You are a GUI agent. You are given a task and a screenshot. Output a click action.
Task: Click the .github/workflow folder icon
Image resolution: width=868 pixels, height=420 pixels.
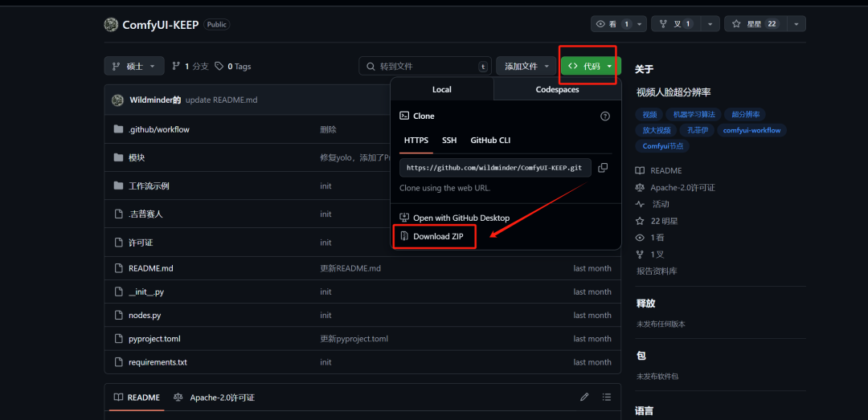118,129
